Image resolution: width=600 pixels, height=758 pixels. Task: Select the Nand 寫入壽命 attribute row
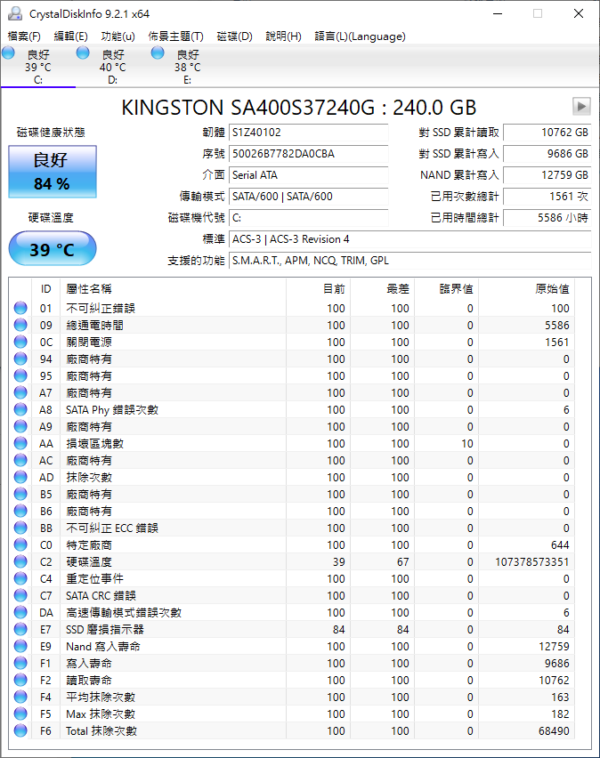(x=300, y=646)
